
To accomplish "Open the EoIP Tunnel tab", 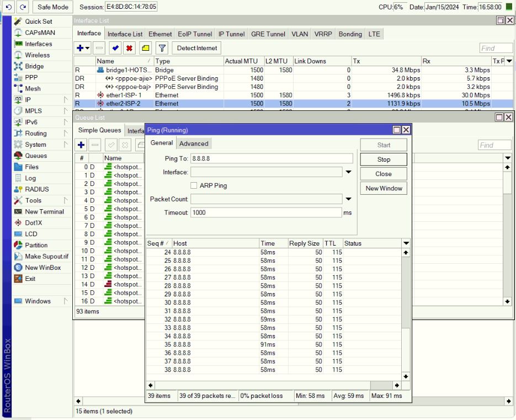I will point(195,34).
